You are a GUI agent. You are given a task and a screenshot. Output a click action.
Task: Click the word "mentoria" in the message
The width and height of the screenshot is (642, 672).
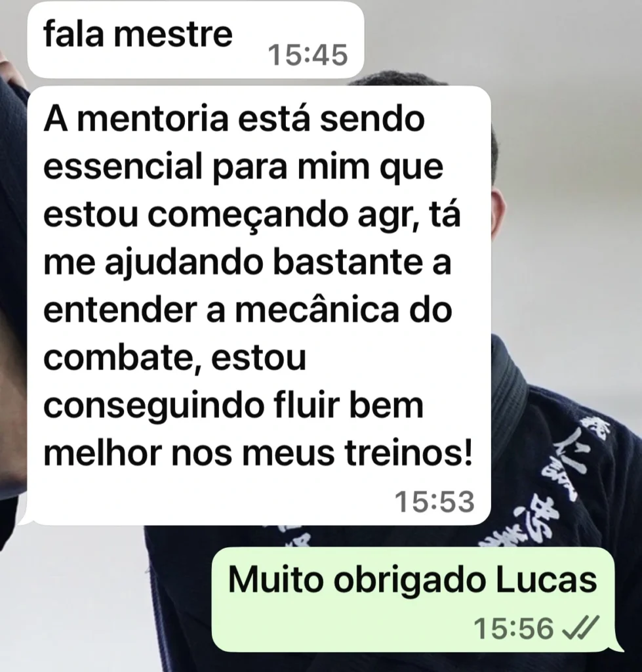tap(153, 119)
